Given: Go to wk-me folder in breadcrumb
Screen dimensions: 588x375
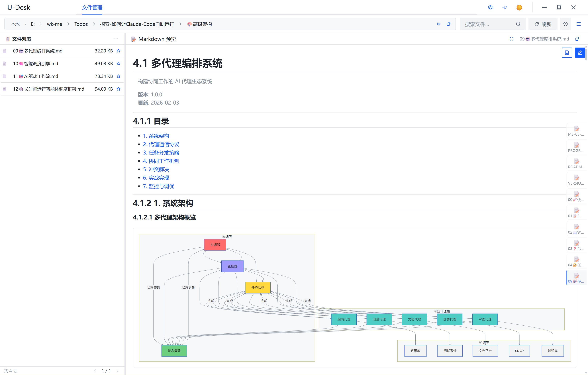Looking at the screenshot, I should pos(54,24).
